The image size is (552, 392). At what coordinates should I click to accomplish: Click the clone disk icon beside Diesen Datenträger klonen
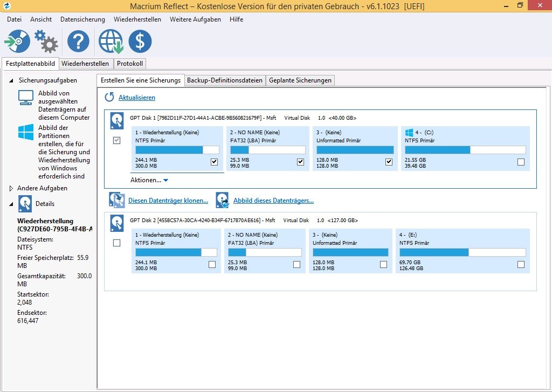click(x=116, y=201)
